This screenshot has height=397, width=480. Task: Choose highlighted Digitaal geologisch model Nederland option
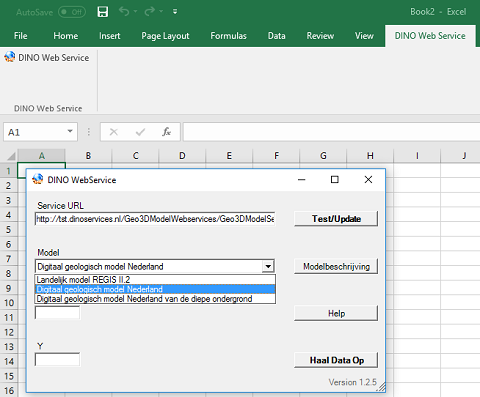point(155,289)
